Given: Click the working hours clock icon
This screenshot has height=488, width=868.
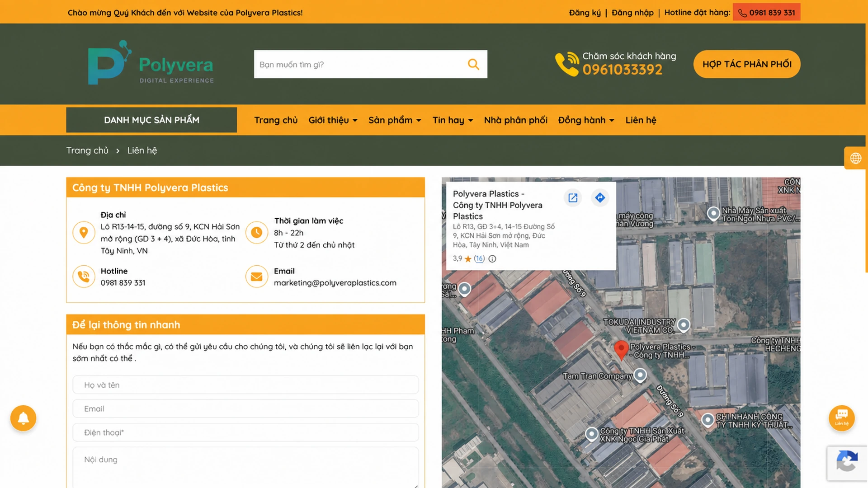Looking at the screenshot, I should pos(257,233).
